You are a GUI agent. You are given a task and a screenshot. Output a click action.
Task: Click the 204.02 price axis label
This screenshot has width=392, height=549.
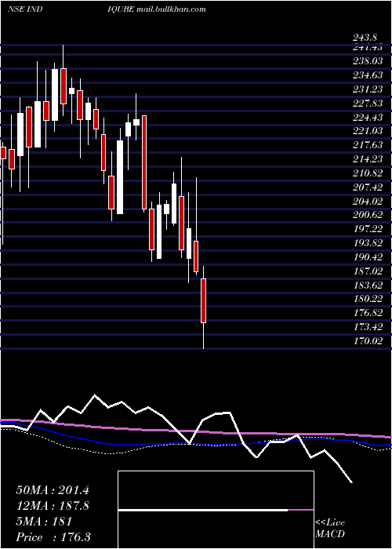[367, 202]
